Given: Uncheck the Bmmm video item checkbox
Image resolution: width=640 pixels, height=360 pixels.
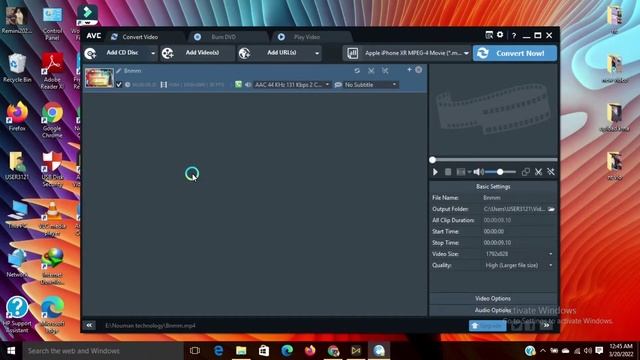Looking at the screenshot, I should 119,84.
